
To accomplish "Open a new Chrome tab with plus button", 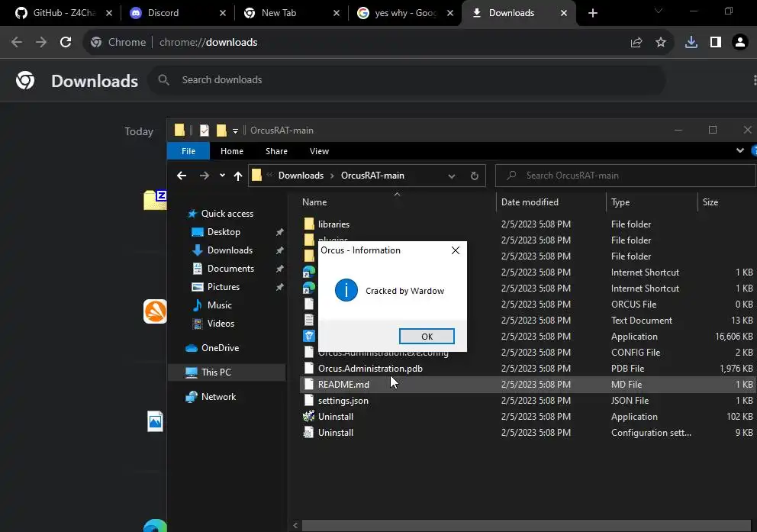I will point(593,13).
